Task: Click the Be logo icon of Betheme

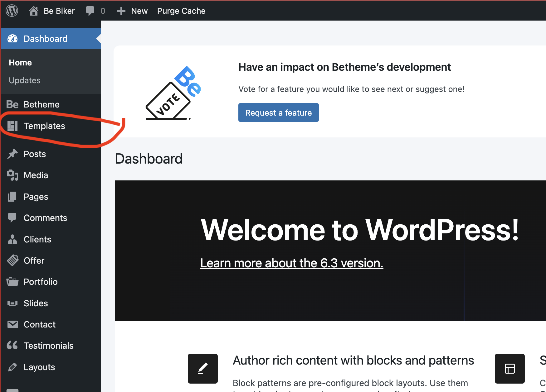Action: click(x=12, y=104)
